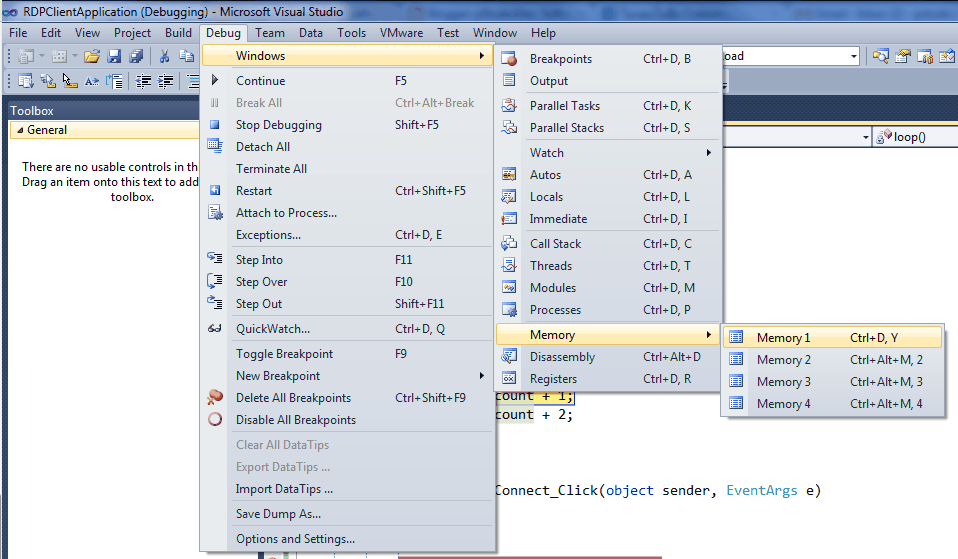The image size is (958, 559).
Task: Click the Solution Explorer toolbar icon at right
Action: pyautogui.click(x=880, y=57)
